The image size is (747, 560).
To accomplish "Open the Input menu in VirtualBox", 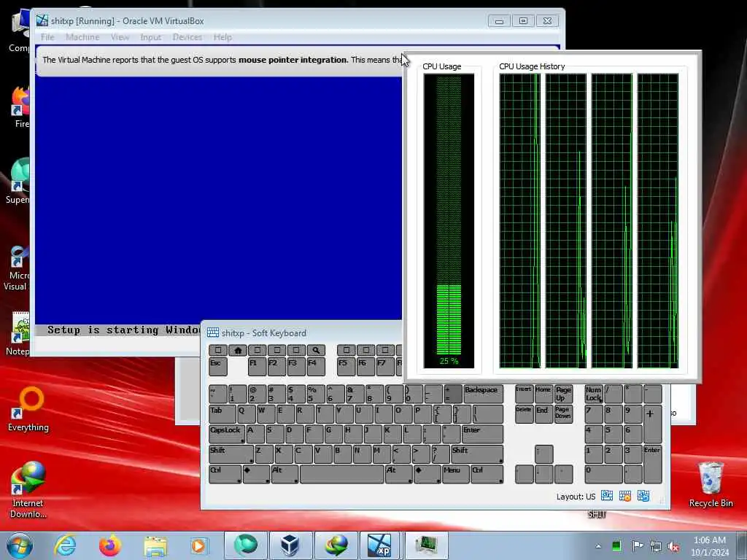I will pyautogui.click(x=150, y=37).
